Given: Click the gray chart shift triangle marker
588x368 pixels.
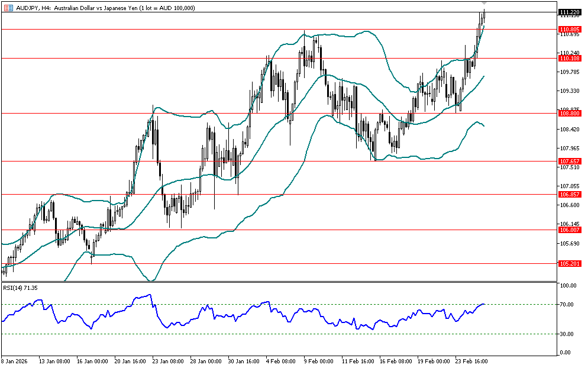Looking at the screenshot, I should [484, 4].
